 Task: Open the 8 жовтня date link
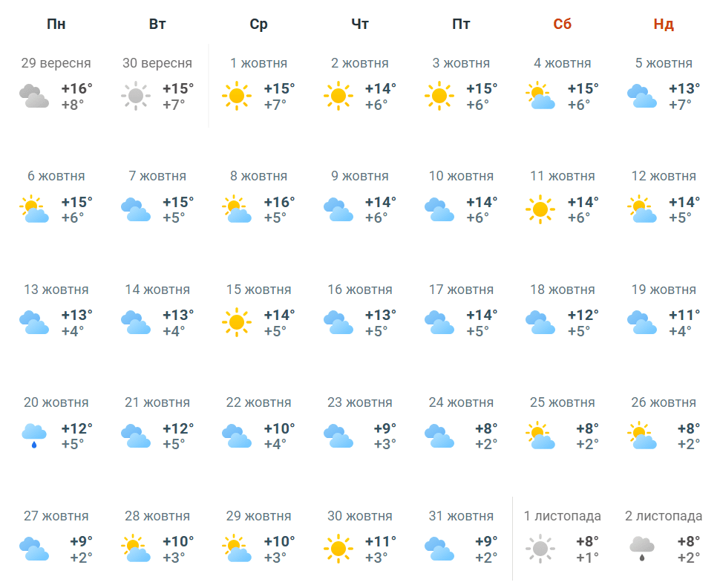[258, 176]
